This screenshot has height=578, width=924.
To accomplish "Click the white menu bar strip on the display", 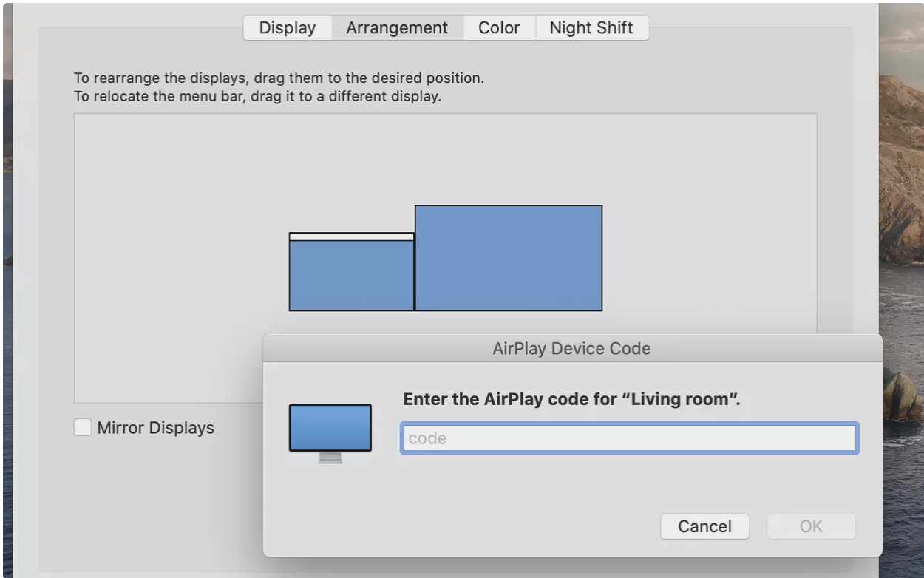I will (x=351, y=237).
